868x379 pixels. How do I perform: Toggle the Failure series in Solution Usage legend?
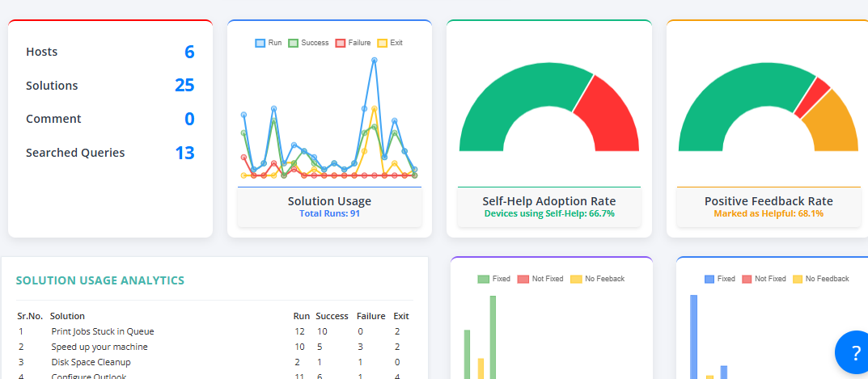click(353, 43)
